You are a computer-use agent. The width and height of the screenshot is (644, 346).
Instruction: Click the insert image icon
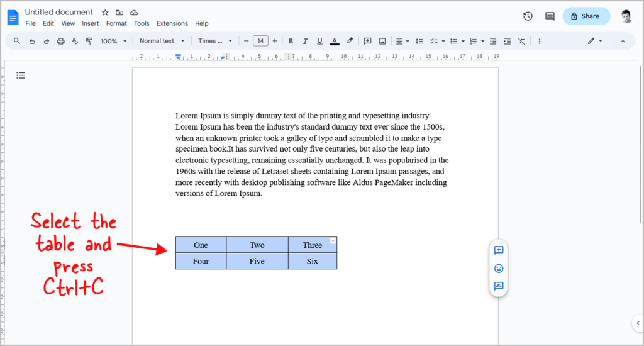pyautogui.click(x=382, y=41)
